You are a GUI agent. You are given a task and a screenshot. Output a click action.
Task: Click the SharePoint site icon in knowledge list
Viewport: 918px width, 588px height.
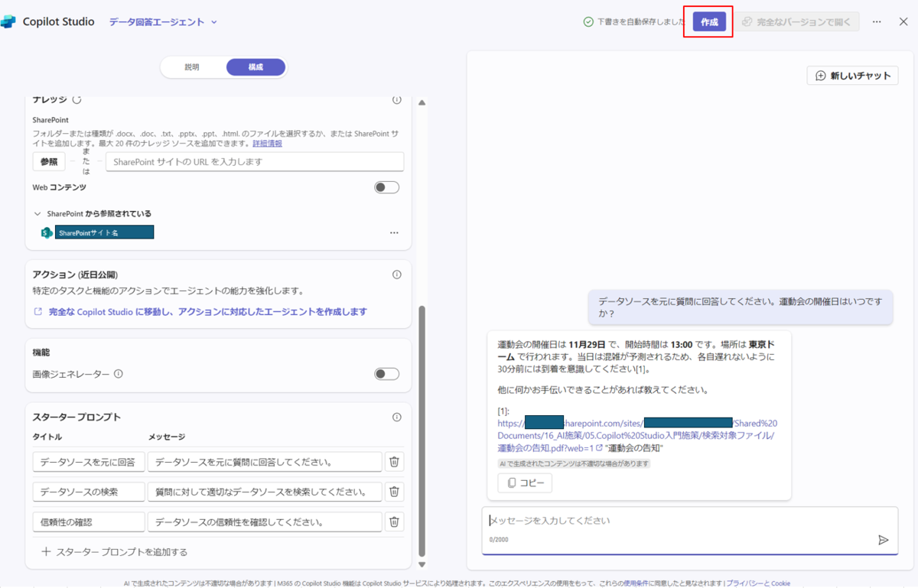tap(47, 232)
